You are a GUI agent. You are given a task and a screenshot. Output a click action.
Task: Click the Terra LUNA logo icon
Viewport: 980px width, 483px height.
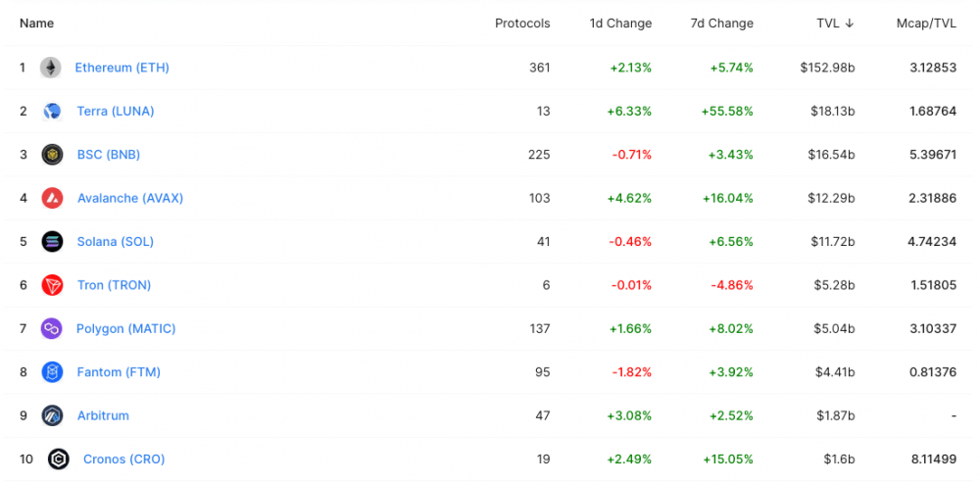tap(52, 111)
